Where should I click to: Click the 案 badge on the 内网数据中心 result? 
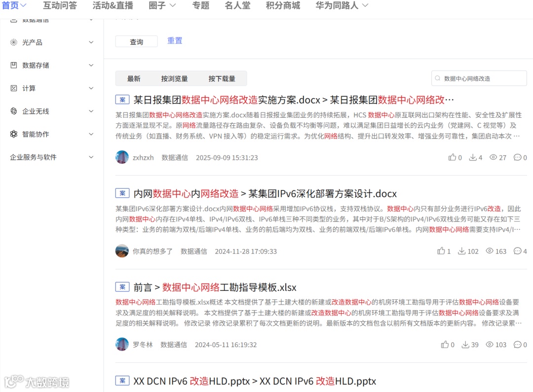coord(122,193)
